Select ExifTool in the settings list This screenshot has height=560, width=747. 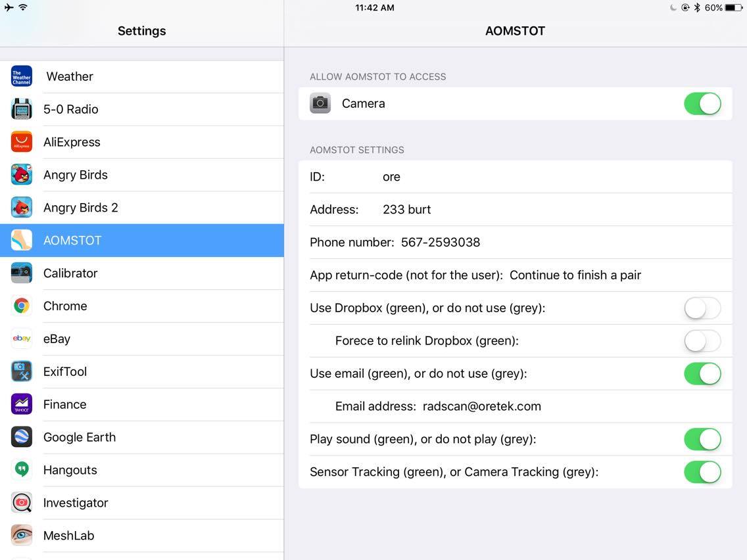[x=65, y=372]
